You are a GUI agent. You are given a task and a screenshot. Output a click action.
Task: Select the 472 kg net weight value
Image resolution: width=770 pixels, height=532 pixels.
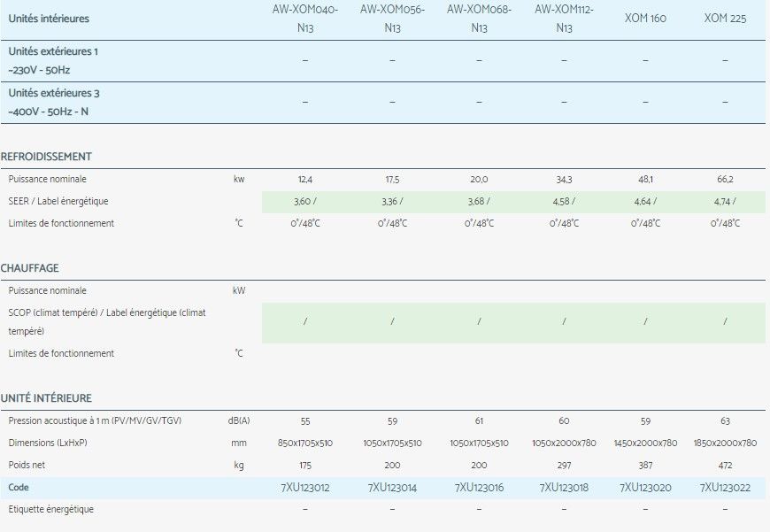click(725, 466)
